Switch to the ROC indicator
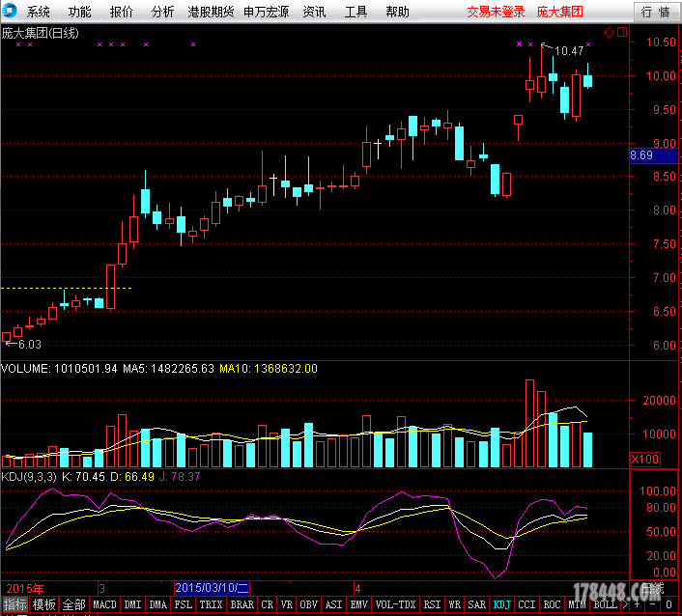 552,604
